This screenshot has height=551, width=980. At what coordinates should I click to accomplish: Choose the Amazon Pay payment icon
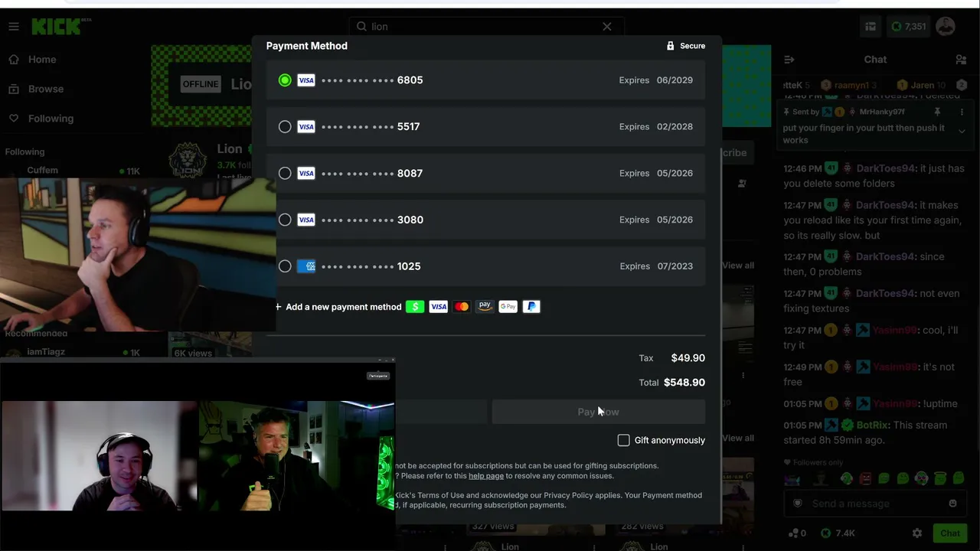485,307
